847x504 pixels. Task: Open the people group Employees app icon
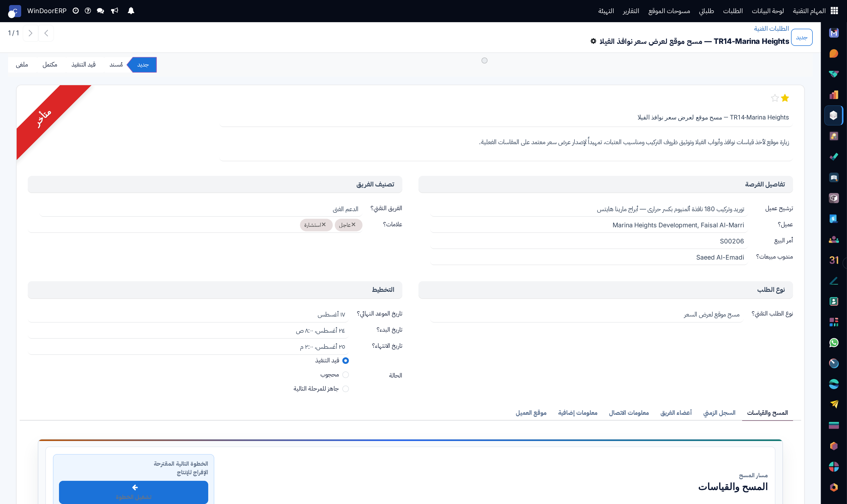click(x=834, y=239)
